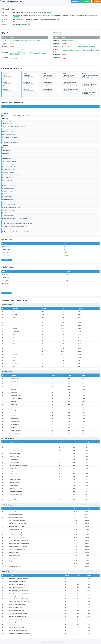Click the Meta Information section icon
101x644 pixels.
[2, 9]
